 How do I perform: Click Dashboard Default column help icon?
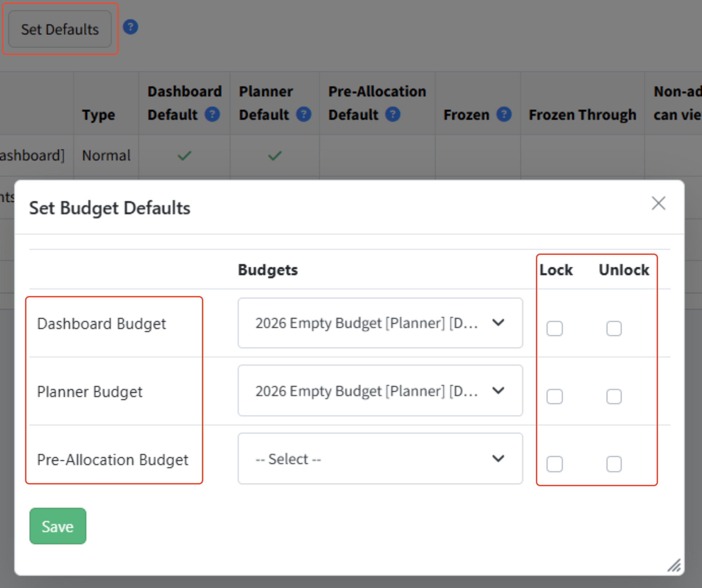tap(212, 115)
